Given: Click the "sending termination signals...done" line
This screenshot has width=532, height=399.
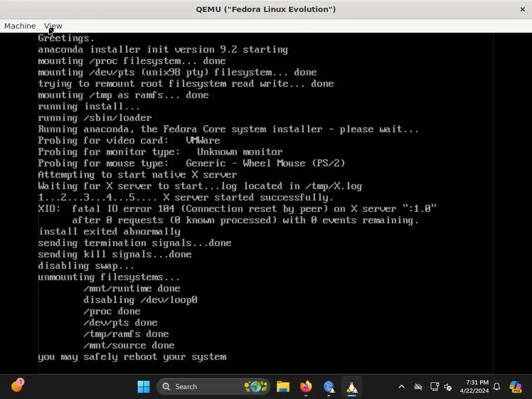Looking at the screenshot, I should pyautogui.click(x=135, y=243).
